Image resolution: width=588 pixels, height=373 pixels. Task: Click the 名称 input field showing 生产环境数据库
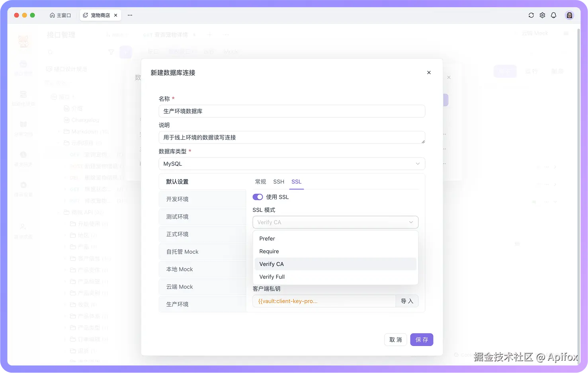pyautogui.click(x=292, y=111)
